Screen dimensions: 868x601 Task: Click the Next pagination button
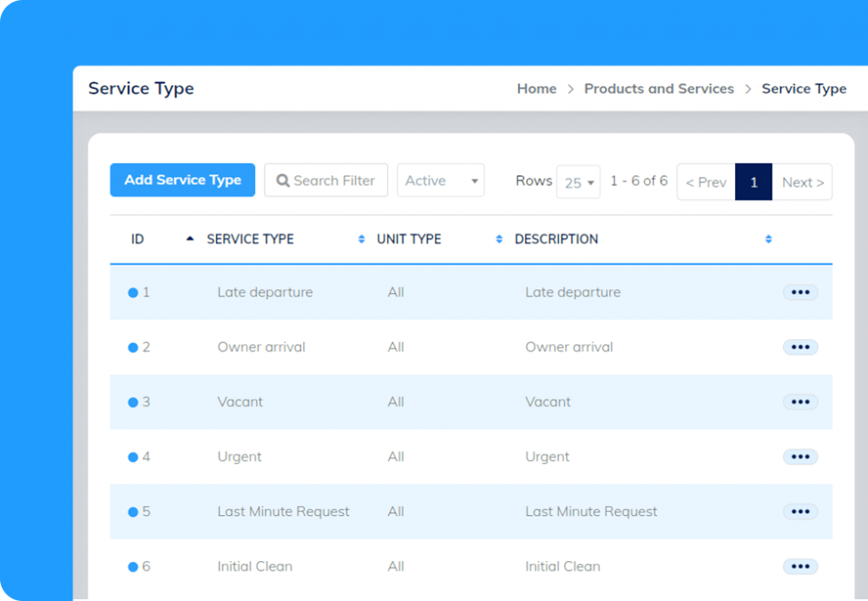[803, 182]
